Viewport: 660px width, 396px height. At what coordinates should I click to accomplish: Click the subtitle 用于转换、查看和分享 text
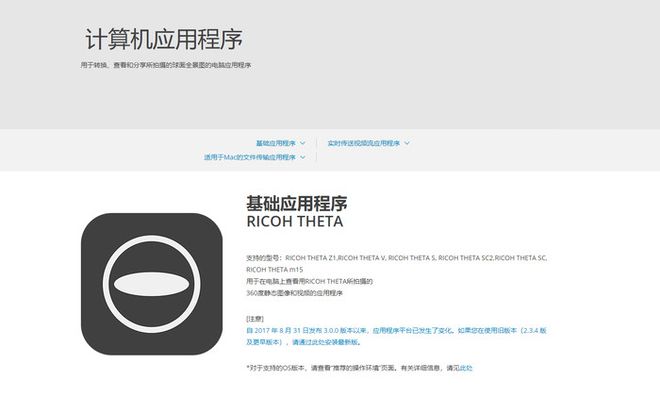pyautogui.click(x=166, y=65)
